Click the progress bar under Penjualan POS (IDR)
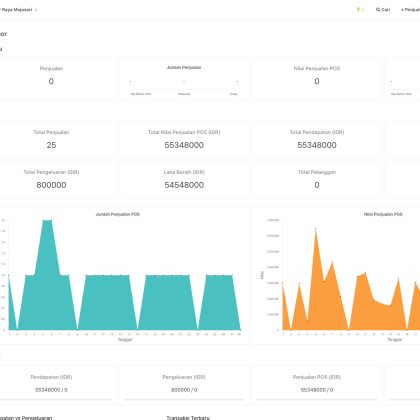Image resolution: width=420 pixels, height=420 pixels. point(317,399)
